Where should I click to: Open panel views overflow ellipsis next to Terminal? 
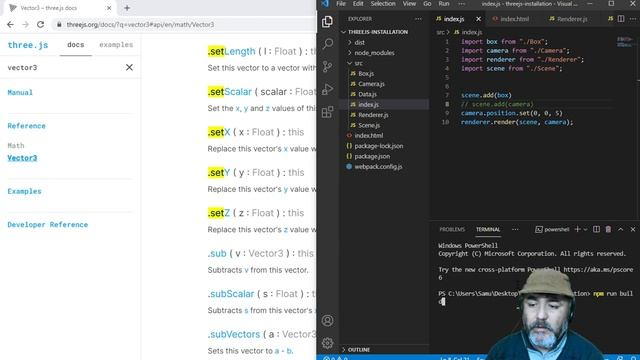click(x=515, y=229)
